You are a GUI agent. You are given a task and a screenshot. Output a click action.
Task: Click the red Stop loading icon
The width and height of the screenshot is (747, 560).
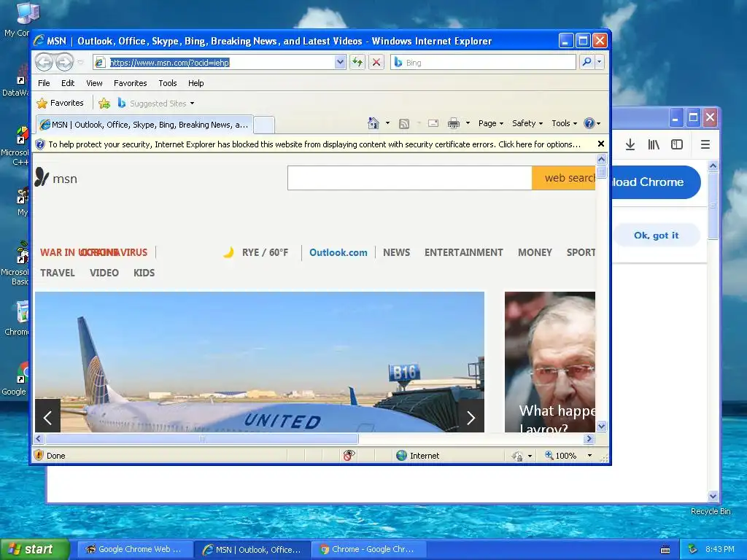pyautogui.click(x=376, y=62)
